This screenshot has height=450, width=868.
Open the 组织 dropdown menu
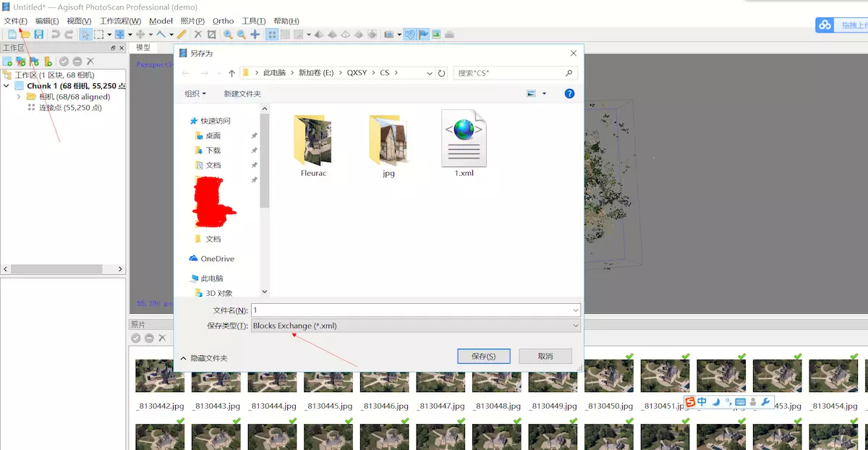click(x=195, y=94)
